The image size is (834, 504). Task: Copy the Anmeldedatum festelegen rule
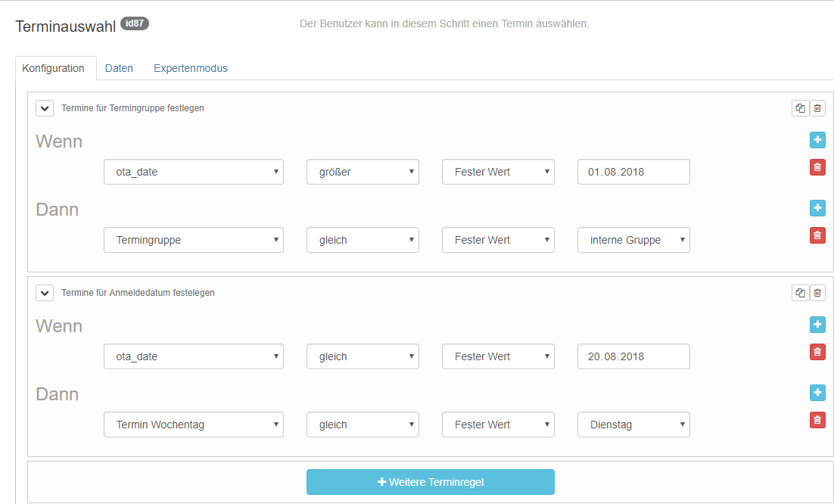point(800,293)
